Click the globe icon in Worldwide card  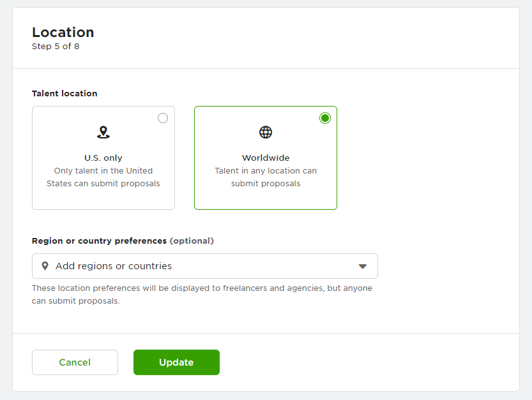(266, 132)
